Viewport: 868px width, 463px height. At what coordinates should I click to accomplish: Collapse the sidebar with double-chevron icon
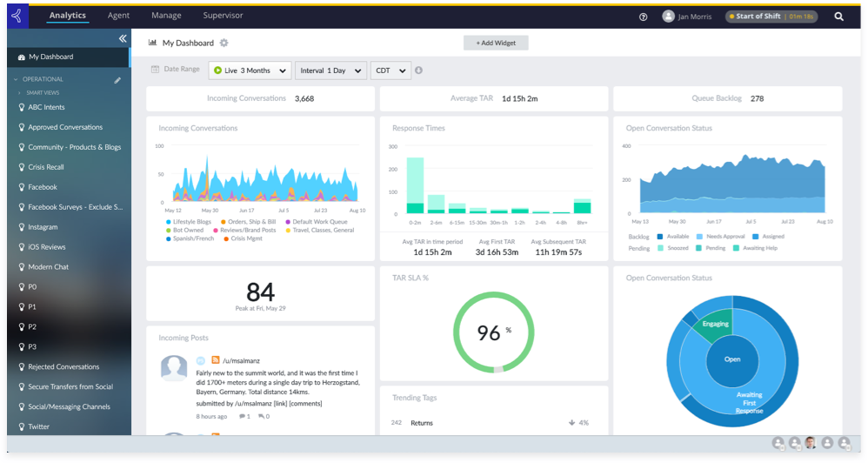(x=123, y=39)
